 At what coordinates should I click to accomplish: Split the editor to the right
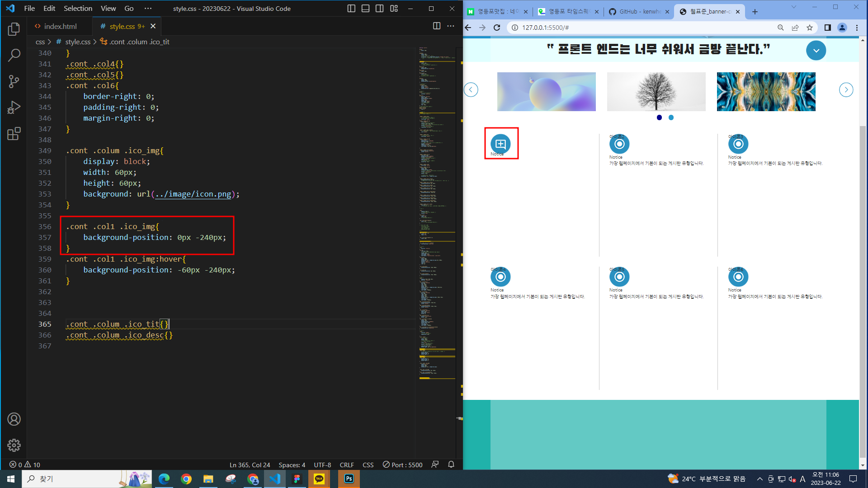point(436,26)
